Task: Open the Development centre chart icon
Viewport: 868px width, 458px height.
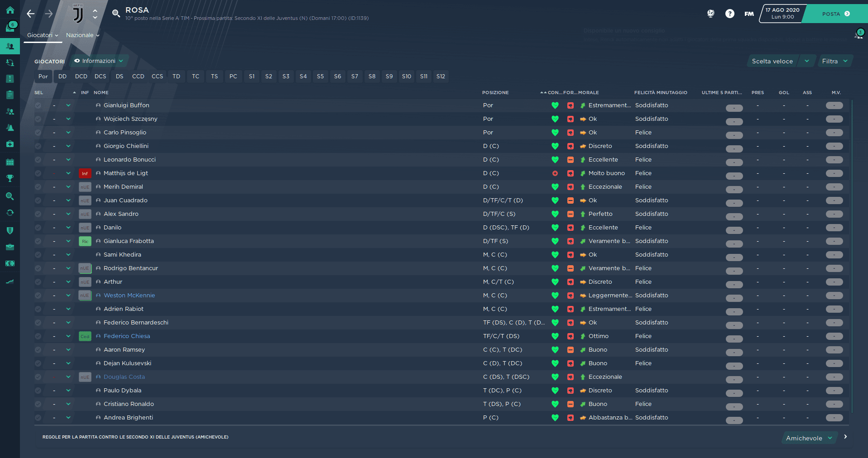Action: [10, 281]
